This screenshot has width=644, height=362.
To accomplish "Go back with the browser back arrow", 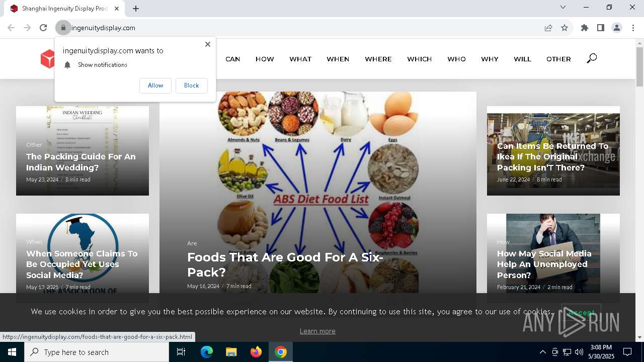I will (11, 28).
